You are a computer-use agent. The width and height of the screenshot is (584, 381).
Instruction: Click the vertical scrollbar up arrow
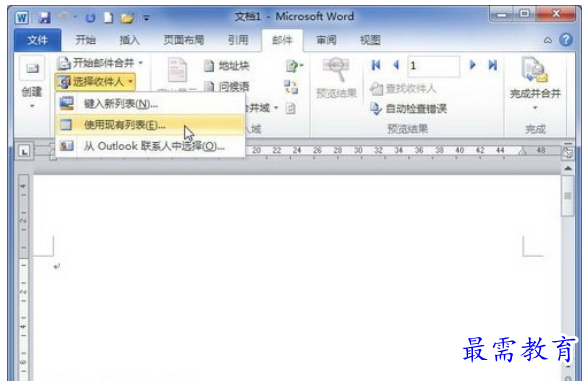coord(568,168)
